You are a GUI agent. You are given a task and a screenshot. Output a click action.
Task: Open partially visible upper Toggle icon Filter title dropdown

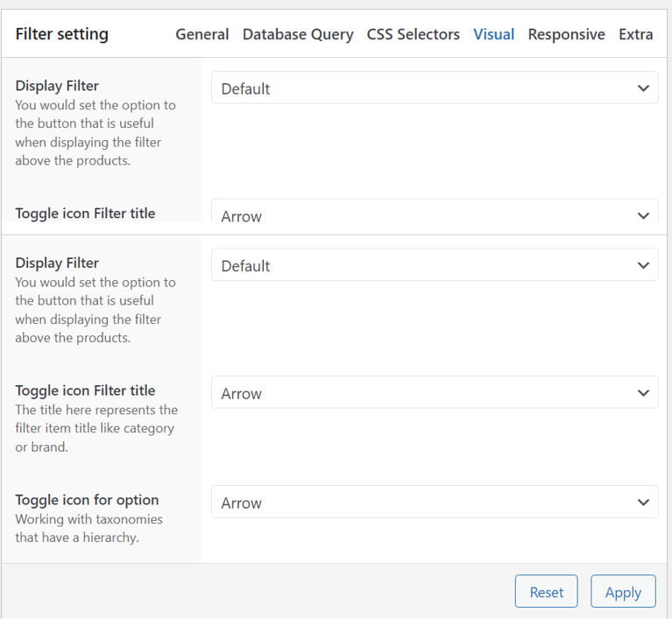click(435, 211)
